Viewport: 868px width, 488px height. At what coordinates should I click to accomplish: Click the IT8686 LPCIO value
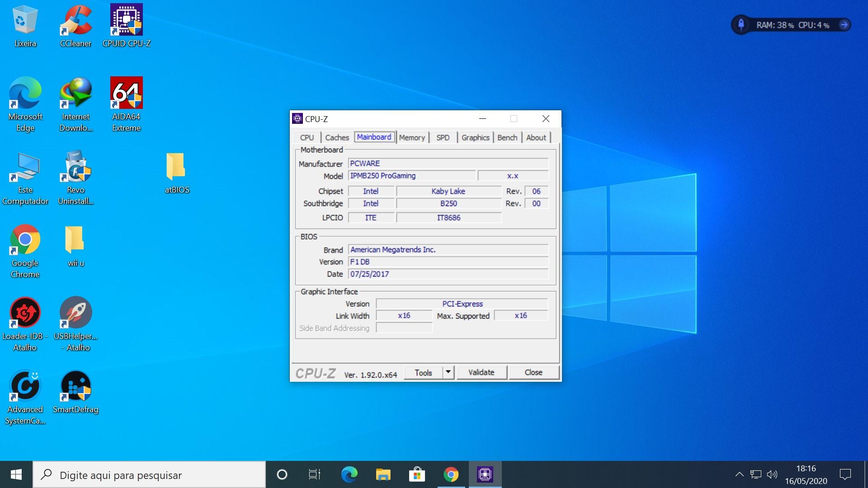pyautogui.click(x=449, y=218)
